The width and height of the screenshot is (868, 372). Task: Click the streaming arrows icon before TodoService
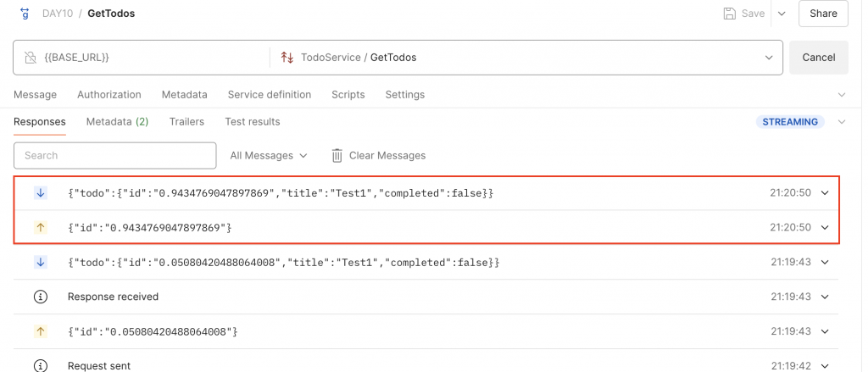click(287, 58)
